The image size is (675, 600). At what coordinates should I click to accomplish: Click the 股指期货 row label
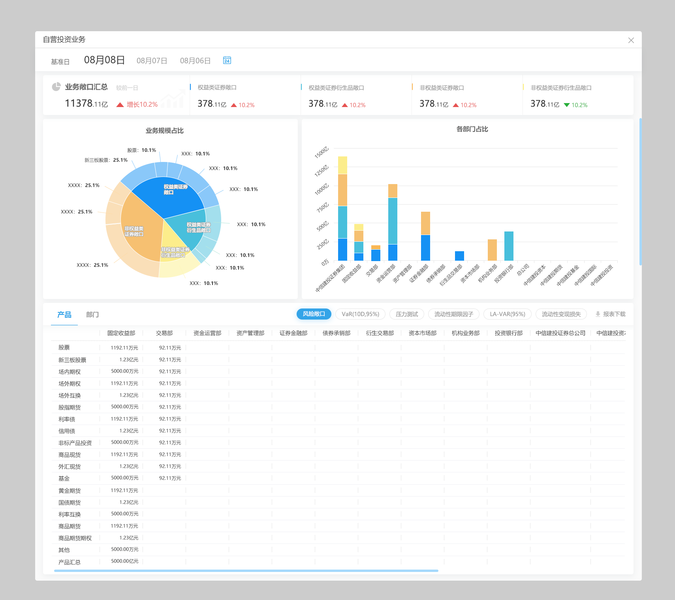(x=69, y=407)
